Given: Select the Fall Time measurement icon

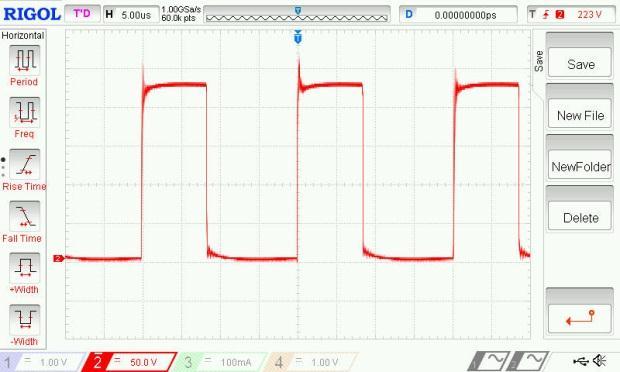Looking at the screenshot, I should pyautogui.click(x=24, y=216).
